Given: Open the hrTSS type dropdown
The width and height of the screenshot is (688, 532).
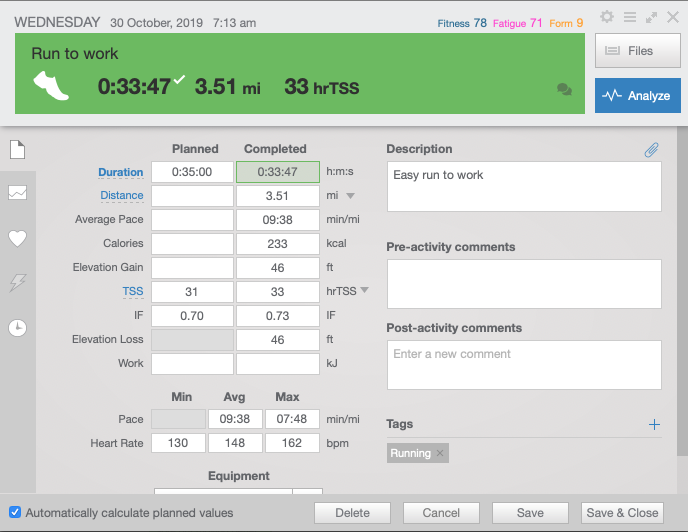Looking at the screenshot, I should pos(364,290).
